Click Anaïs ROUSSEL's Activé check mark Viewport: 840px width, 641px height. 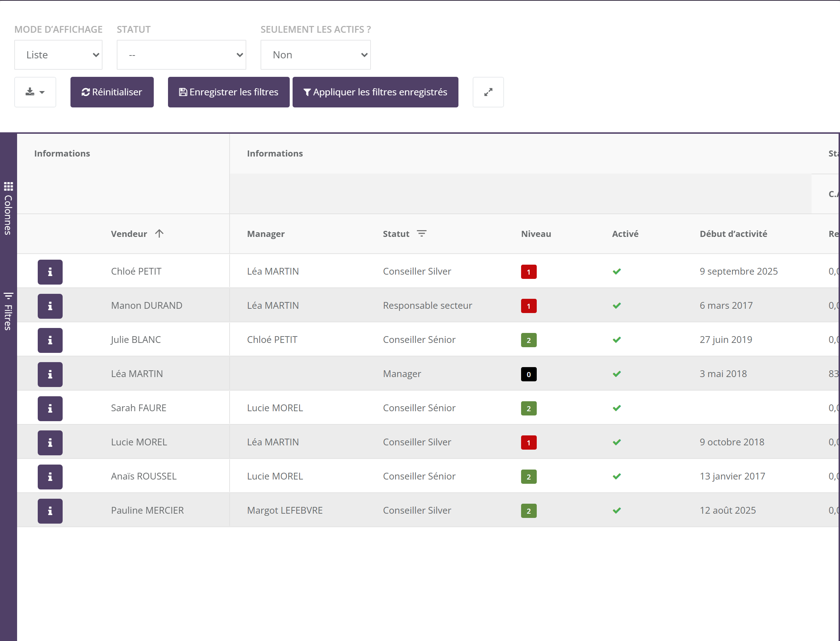point(616,476)
